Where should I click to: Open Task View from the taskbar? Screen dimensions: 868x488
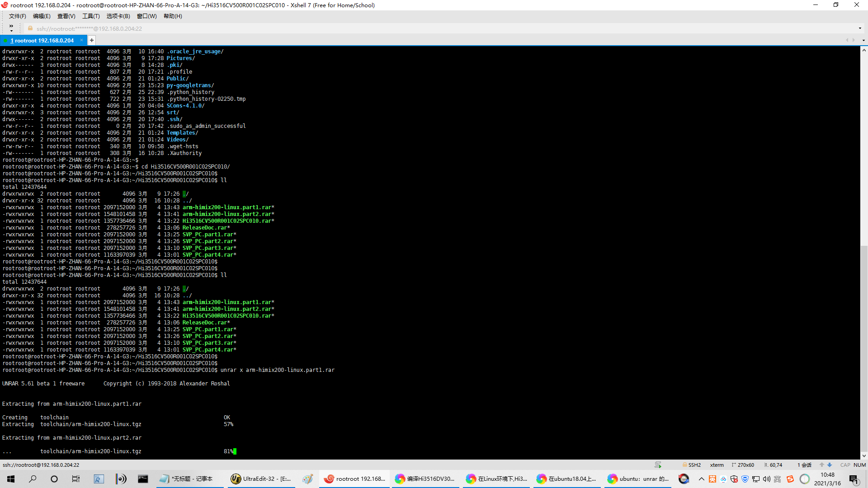point(76,479)
